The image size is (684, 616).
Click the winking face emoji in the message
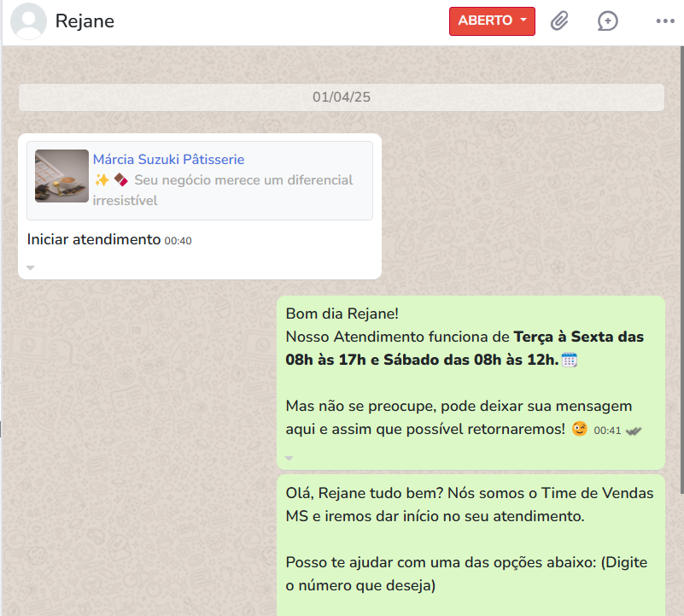point(579,429)
